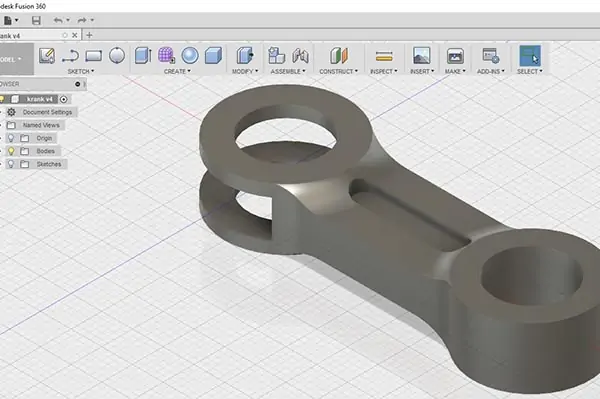Toggle visibility bulb for Origin folder
This screenshot has height=399, width=600.
[11, 138]
